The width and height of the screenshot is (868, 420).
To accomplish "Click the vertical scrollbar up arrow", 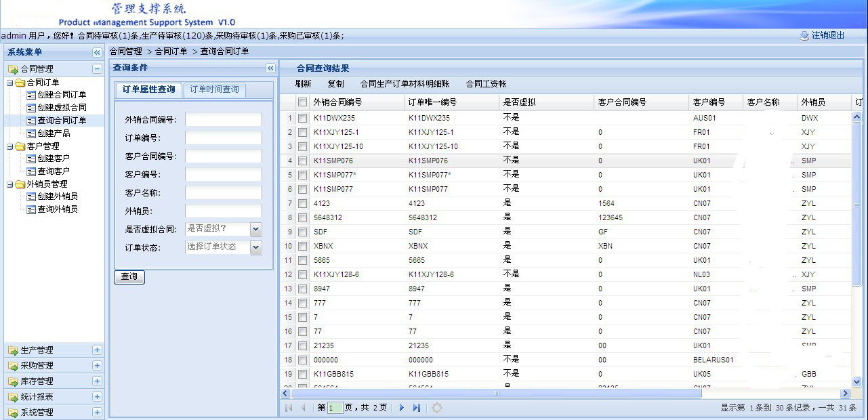I will pos(856,117).
